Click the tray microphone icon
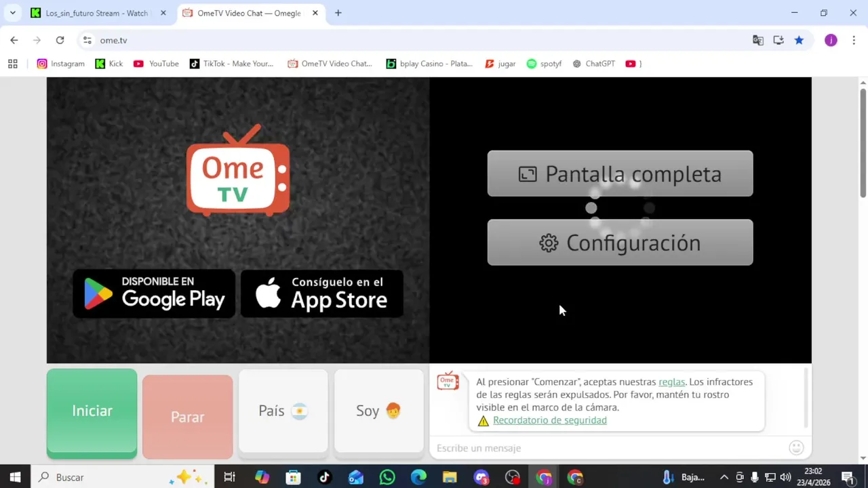This screenshot has height=488, width=868. [x=755, y=477]
